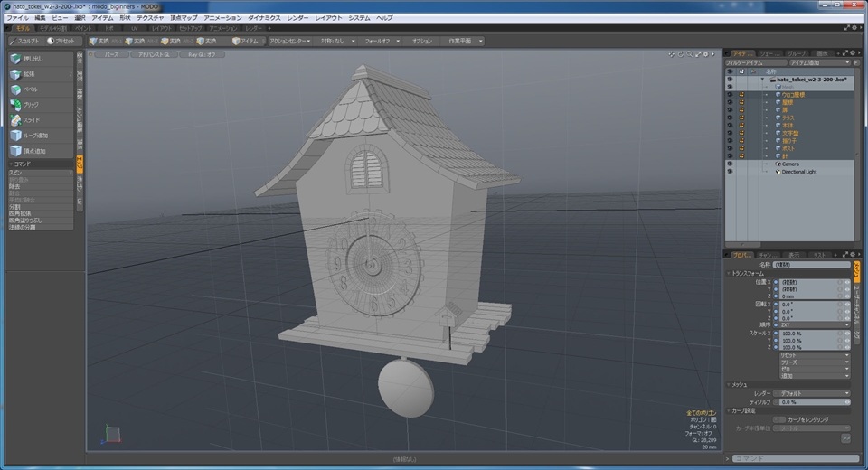
Task: Click the viewport zoom magnifier icon
Action: pos(689,54)
